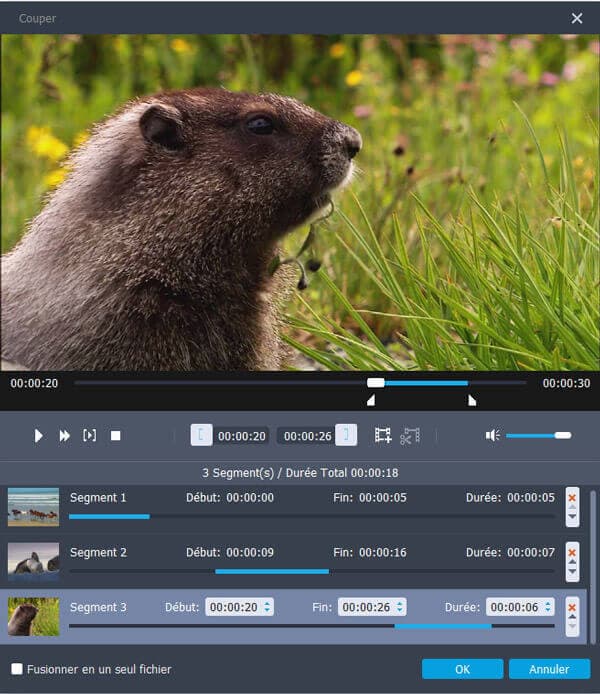This screenshot has width=600, height=694.
Task: Delete Segment 3 with its orange X
Action: click(x=572, y=608)
